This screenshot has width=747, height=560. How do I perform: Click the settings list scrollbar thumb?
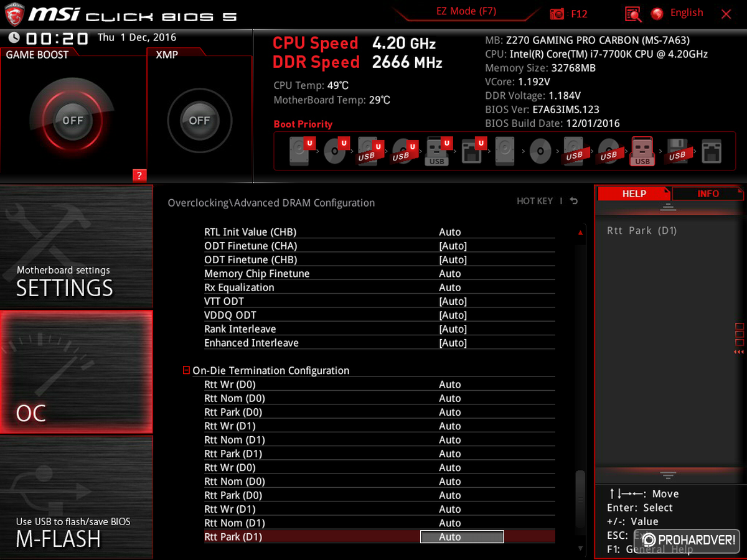580,499
